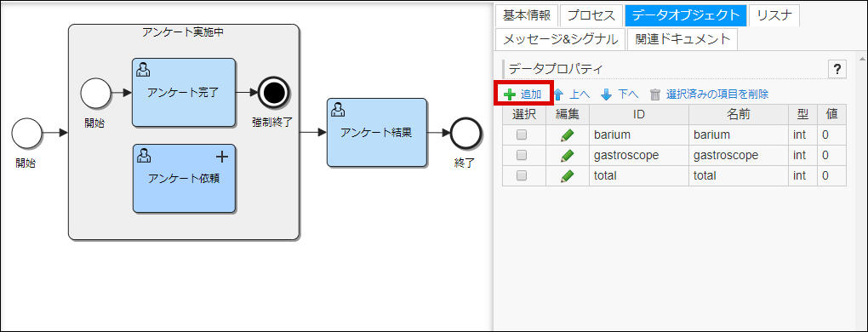Click the barium ID cell
The width and height of the screenshot is (868, 332).
(x=639, y=135)
